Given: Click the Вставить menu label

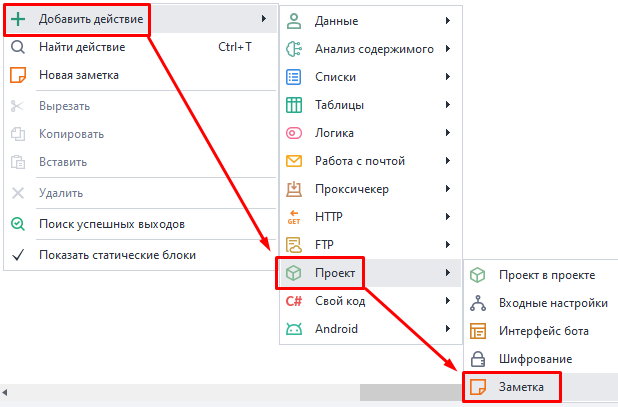Looking at the screenshot, I should click(x=63, y=162).
